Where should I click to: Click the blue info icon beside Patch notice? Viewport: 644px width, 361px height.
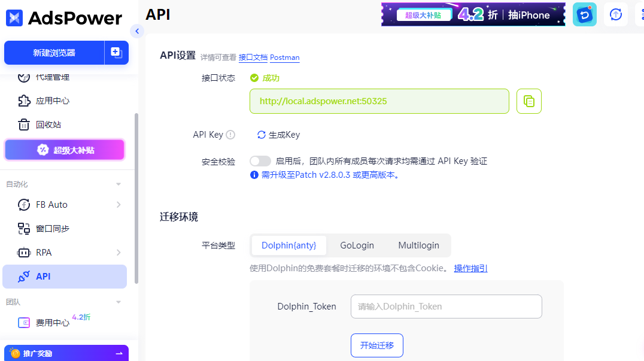254,175
